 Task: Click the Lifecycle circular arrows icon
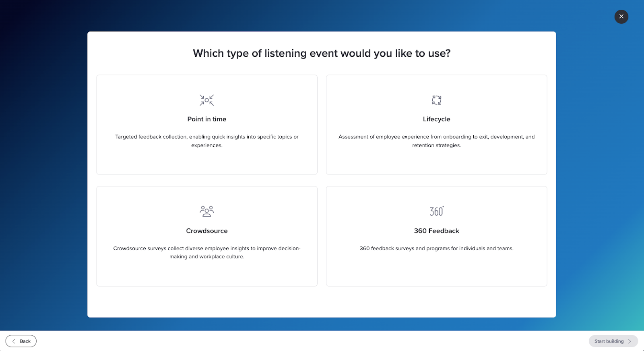pos(436,100)
